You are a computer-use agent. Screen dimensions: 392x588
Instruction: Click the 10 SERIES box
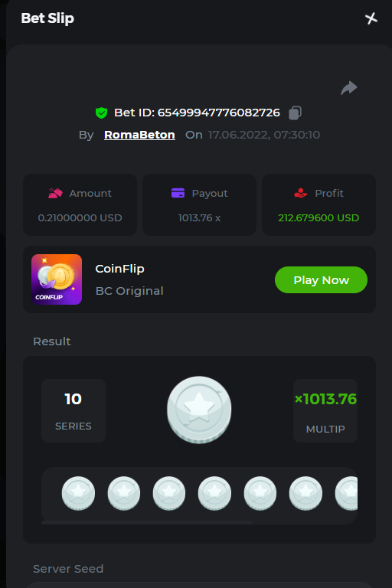pyautogui.click(x=73, y=410)
